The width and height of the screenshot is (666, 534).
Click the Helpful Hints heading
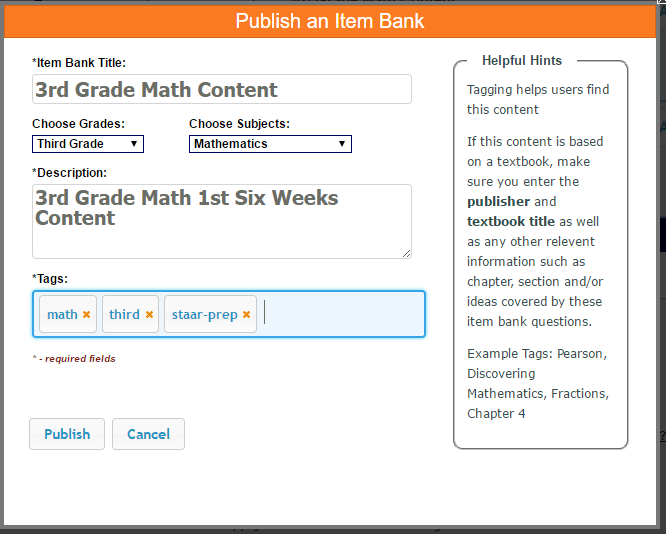(x=522, y=61)
